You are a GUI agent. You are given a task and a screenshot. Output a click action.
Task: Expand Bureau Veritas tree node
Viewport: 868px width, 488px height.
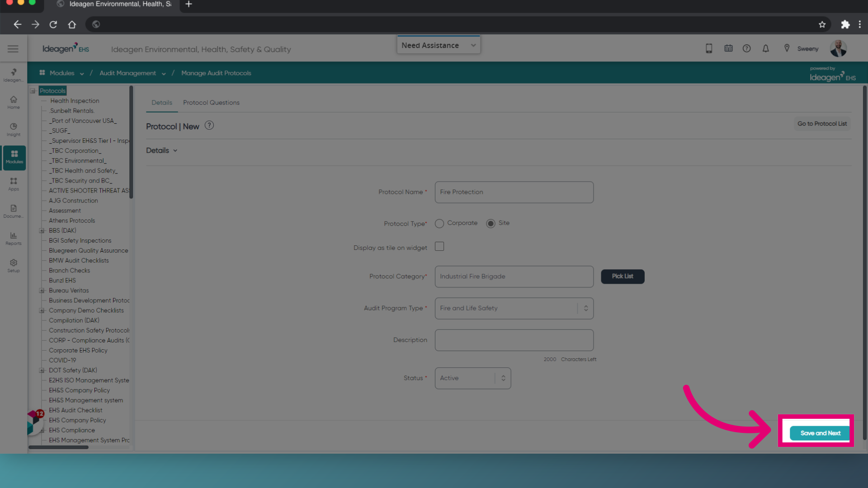tap(42, 291)
